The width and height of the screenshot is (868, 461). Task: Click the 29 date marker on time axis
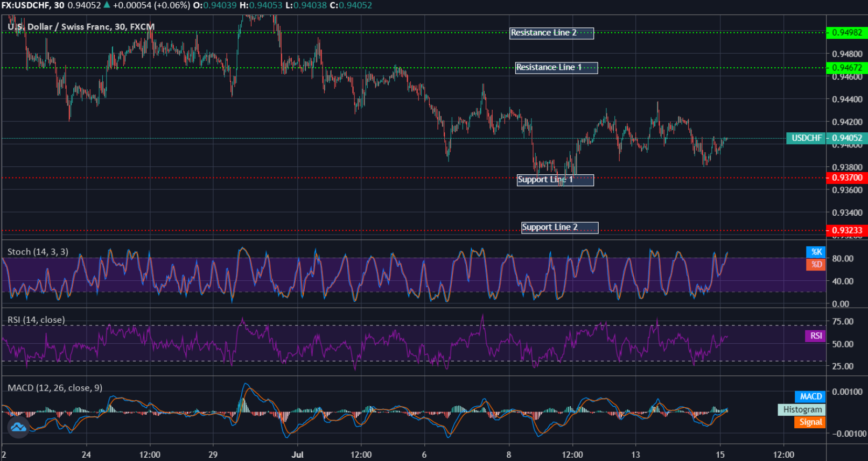(x=213, y=455)
